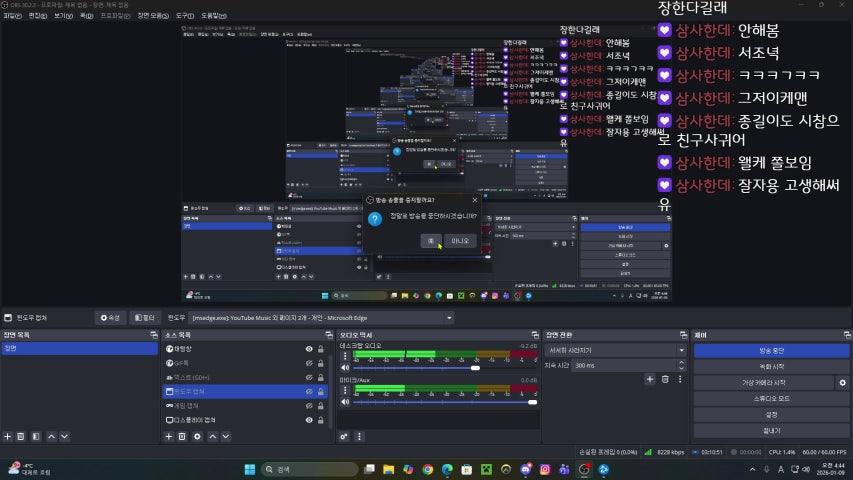Click the 방송 중단 stop streaming button
Viewport: 853px width, 480px height.
pos(770,351)
